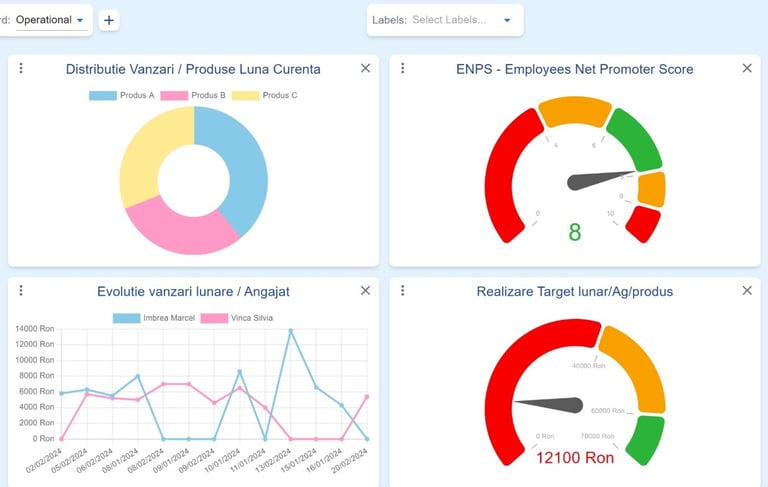The image size is (768, 487).
Task: Open options menu of Realizare Target widget
Action: (x=403, y=291)
